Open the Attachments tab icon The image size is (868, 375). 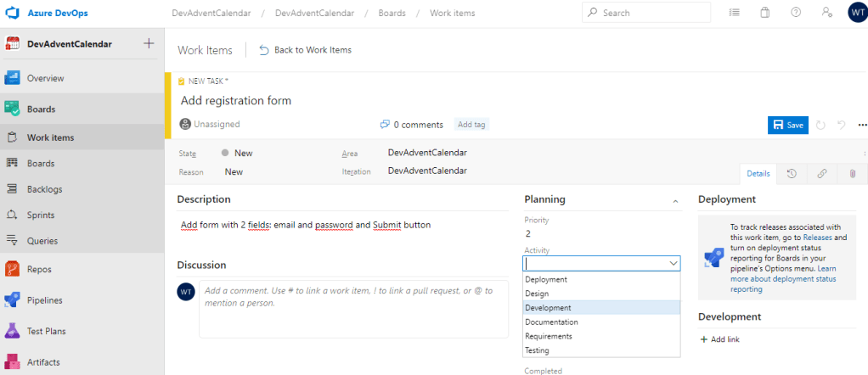click(x=852, y=173)
